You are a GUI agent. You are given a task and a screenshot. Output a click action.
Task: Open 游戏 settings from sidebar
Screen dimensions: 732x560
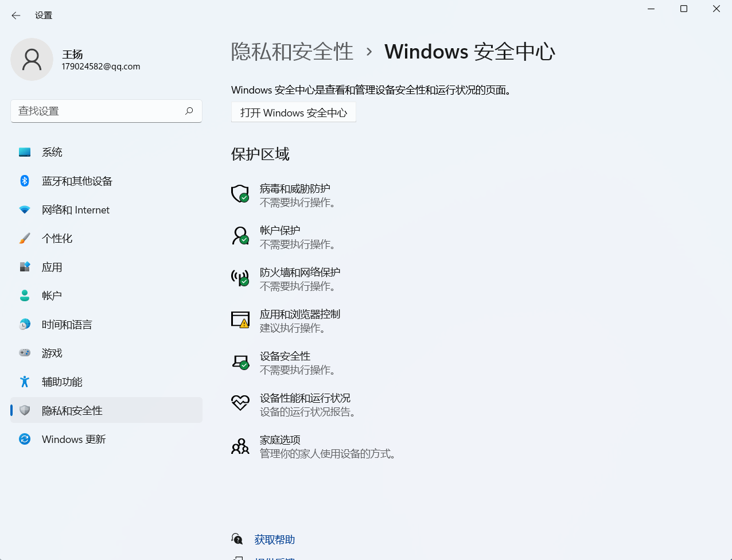pos(52,353)
